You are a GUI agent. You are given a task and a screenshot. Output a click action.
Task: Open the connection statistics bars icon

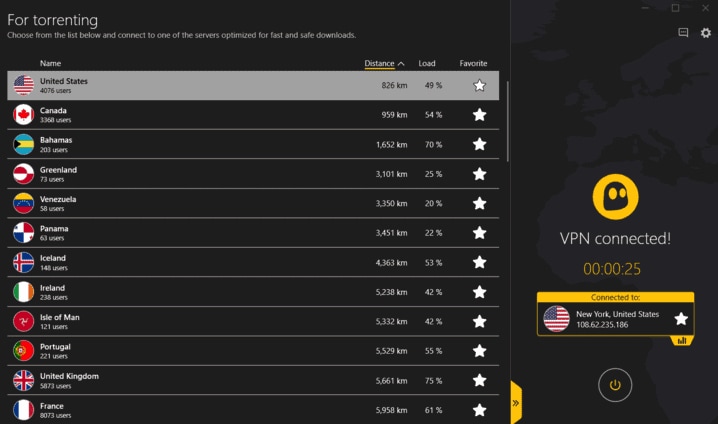(682, 341)
